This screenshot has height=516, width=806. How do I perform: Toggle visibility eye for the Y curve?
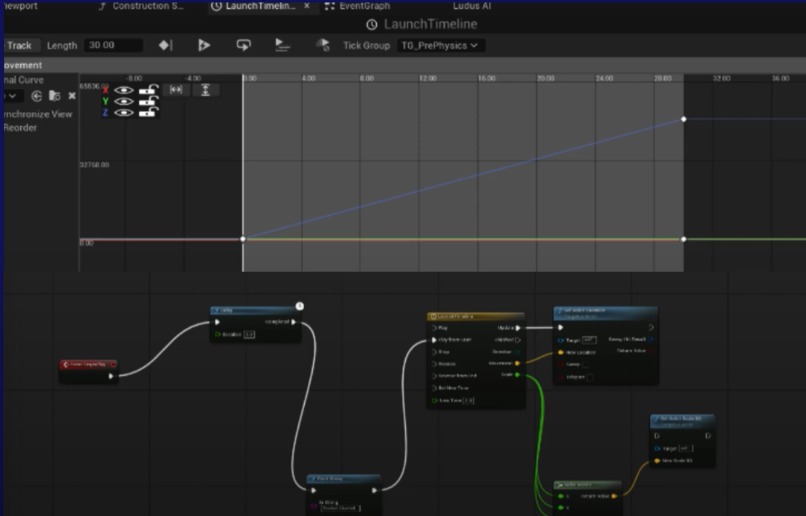point(123,101)
